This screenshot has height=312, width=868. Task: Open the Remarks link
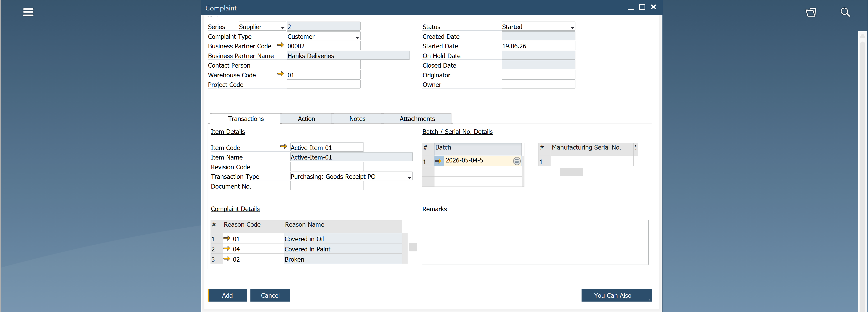(434, 209)
